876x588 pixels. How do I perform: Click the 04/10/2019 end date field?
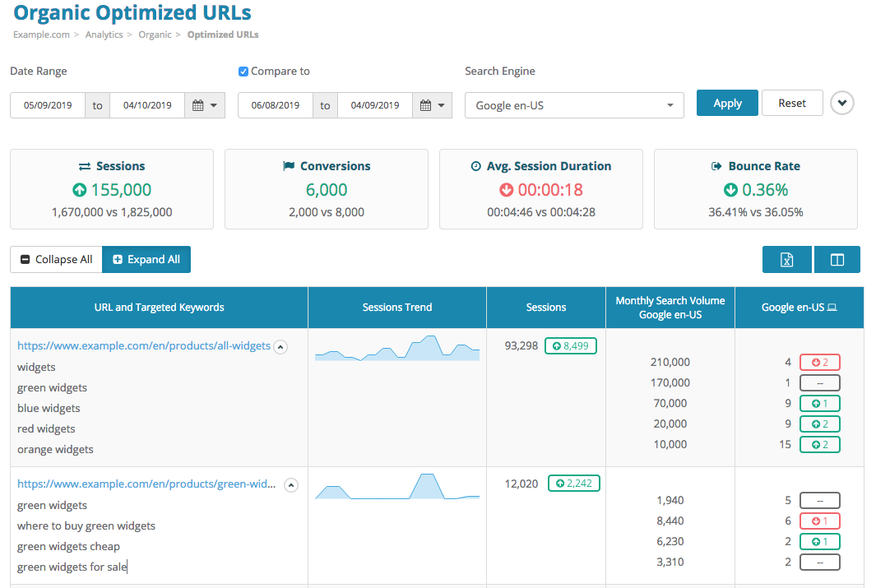point(146,105)
